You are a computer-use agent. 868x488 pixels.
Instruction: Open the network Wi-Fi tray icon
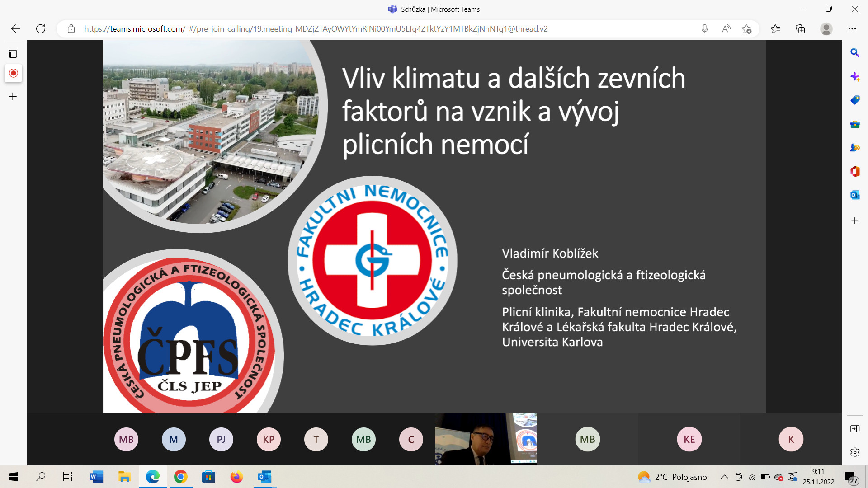click(752, 477)
